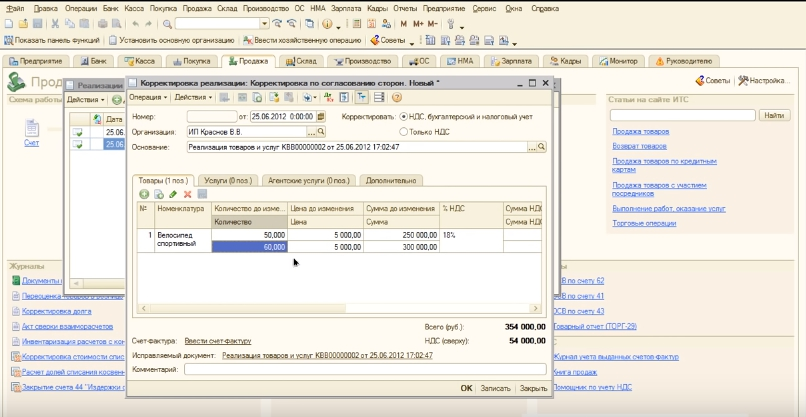Click the Записать button
The width and height of the screenshot is (806, 417).
(496, 388)
